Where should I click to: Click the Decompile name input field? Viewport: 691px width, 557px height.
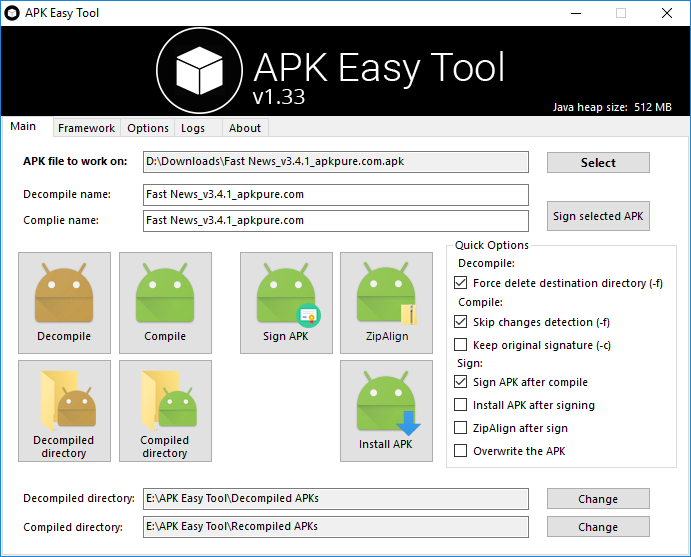336,195
